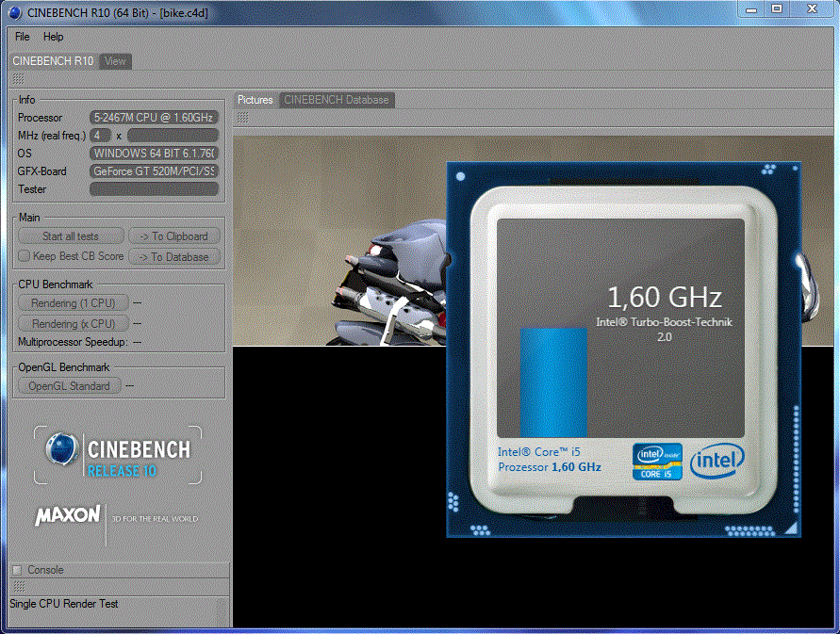The height and width of the screenshot is (634, 840).
Task: Switch to the CINEBENCH Database tab
Action: coord(336,100)
